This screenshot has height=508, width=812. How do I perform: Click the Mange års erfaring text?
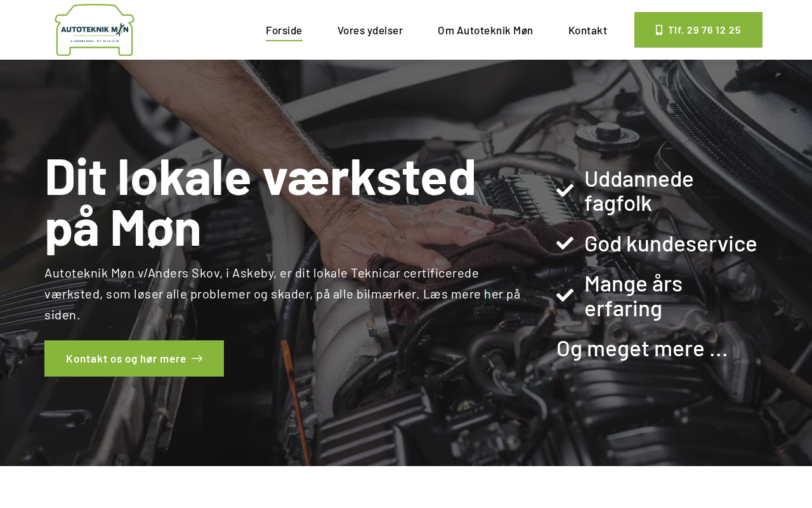point(633,296)
